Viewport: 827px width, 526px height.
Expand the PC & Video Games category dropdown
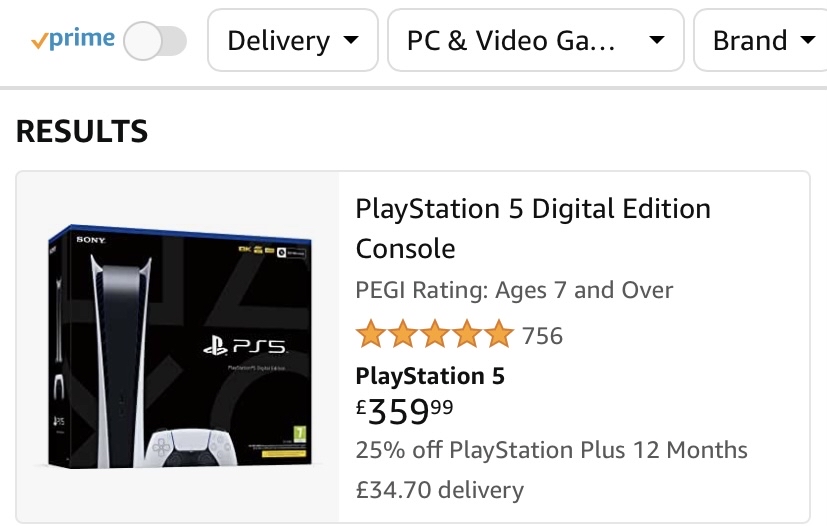coord(535,41)
